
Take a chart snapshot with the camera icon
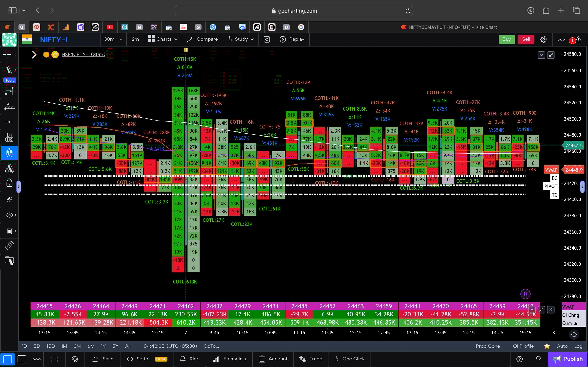[x=267, y=39]
